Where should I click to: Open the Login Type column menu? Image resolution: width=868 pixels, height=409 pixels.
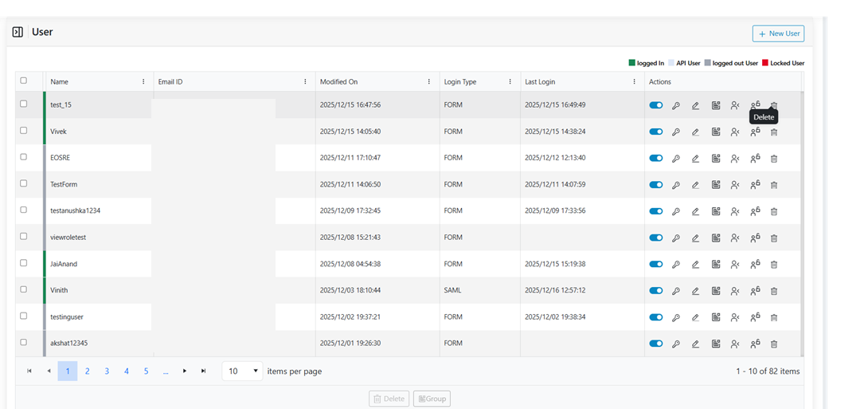510,81
